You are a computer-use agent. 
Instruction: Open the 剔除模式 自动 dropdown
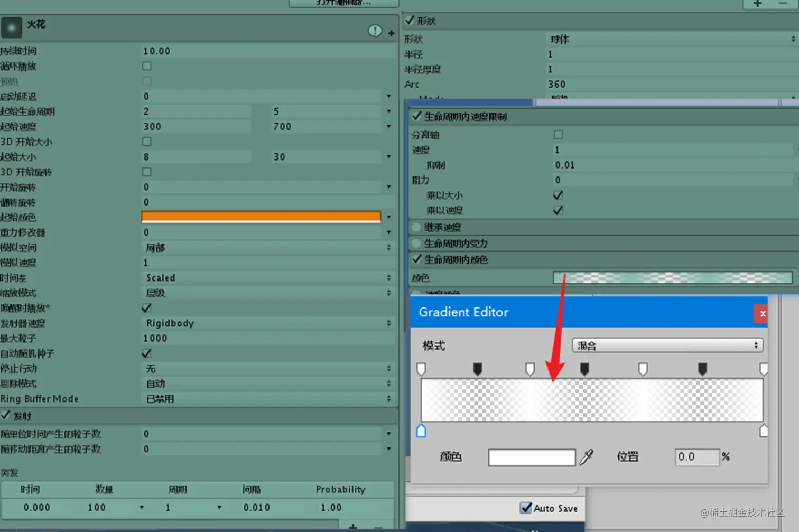click(x=268, y=384)
